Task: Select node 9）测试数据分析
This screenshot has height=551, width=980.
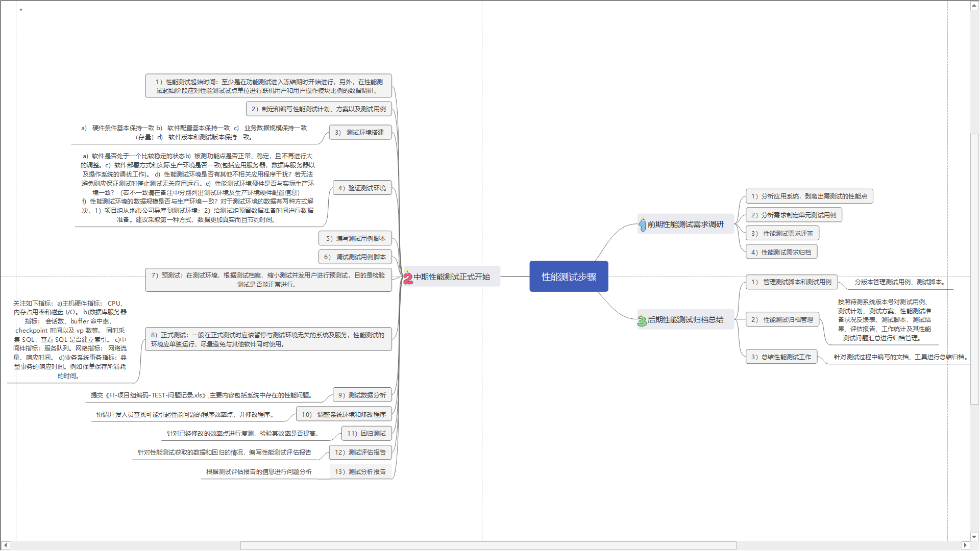Action: tap(362, 395)
